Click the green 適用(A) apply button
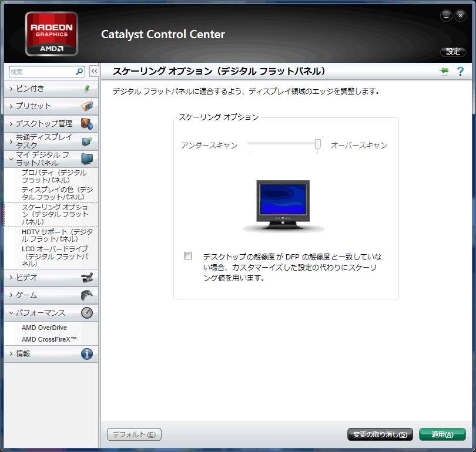The image size is (476, 452). tap(443, 434)
